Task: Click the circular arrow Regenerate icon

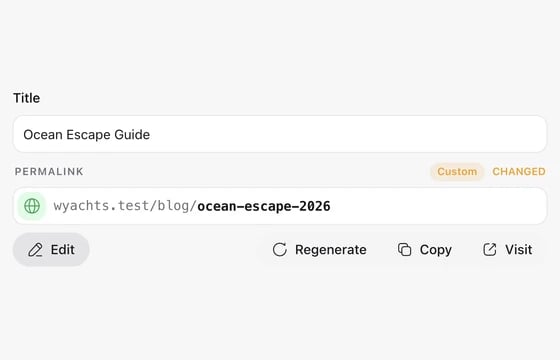Action: coord(280,249)
